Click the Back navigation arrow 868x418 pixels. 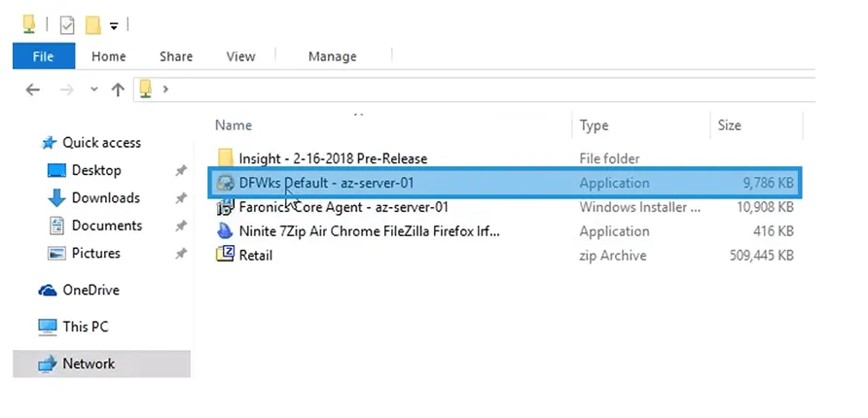[x=33, y=89]
